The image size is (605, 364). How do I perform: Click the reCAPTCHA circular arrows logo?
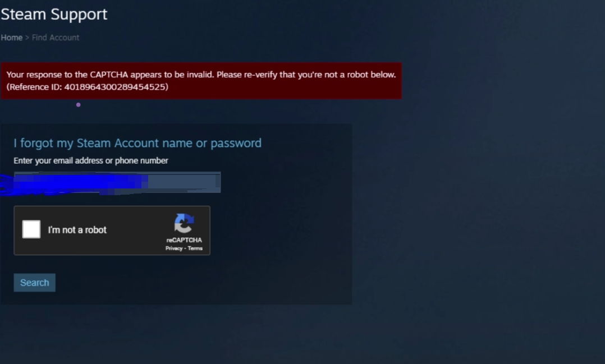(x=184, y=223)
